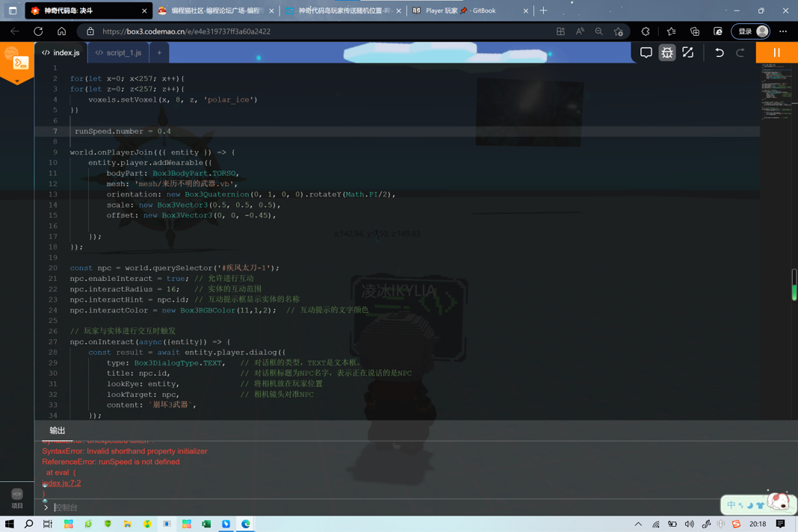Click the zoom out magnifier icon
The image size is (798, 532).
pos(599,31)
